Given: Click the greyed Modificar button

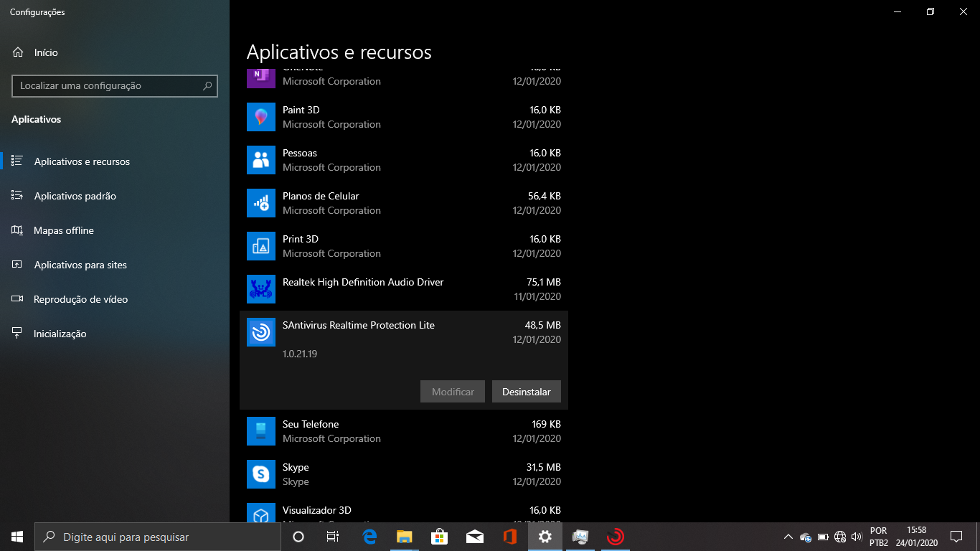Looking at the screenshot, I should [453, 392].
